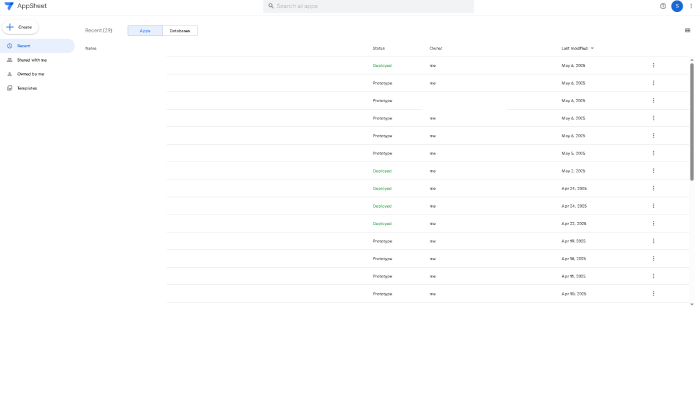
Task: Open the header vertical dots menu
Action: click(x=691, y=6)
